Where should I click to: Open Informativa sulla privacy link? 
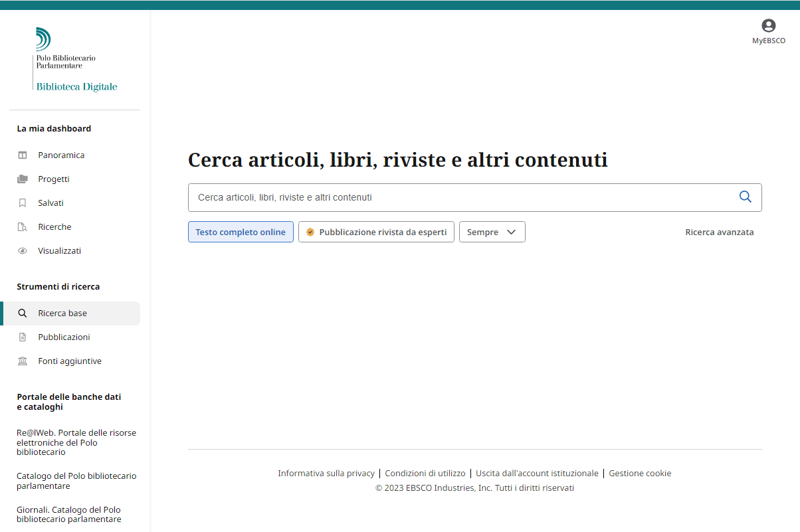[326, 474]
